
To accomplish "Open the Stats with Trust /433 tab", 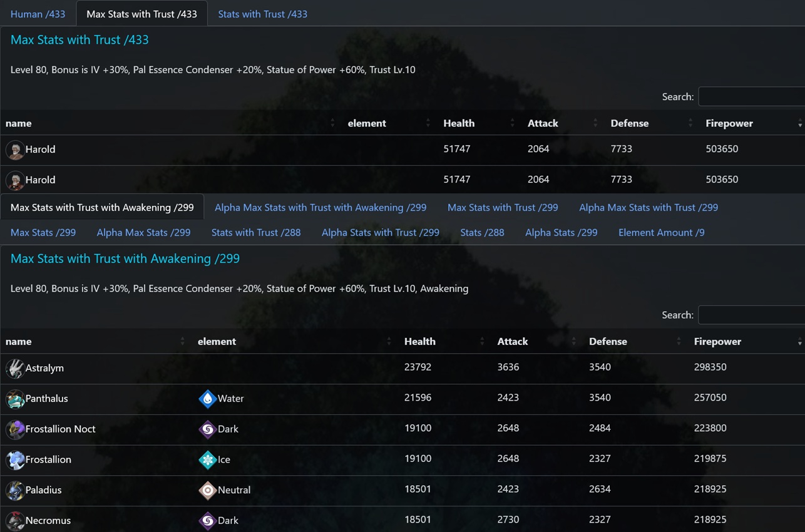I will coord(262,14).
